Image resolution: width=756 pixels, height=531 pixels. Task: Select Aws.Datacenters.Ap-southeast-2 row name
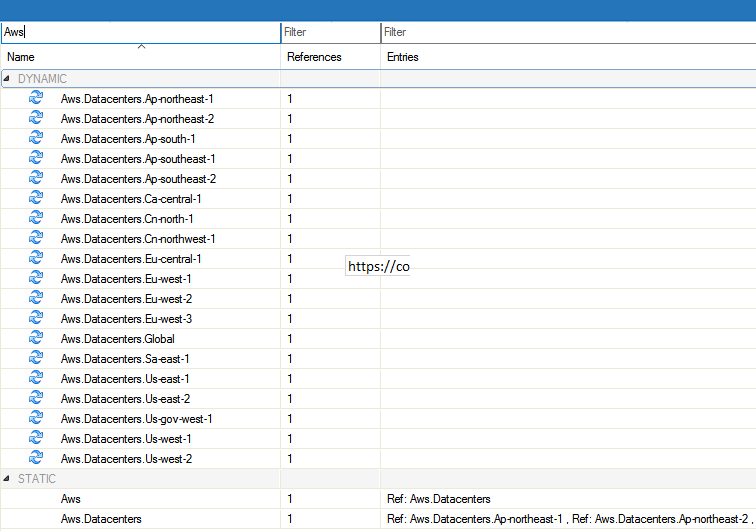138,179
